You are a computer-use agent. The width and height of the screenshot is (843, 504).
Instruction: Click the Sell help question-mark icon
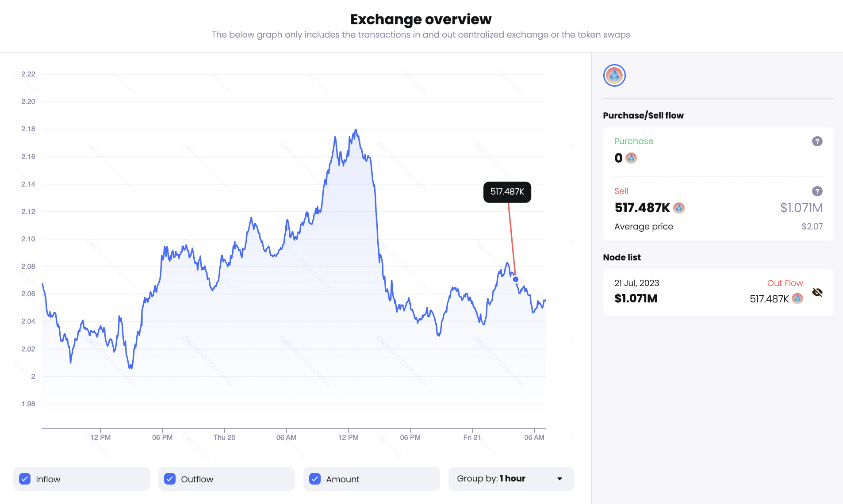[816, 191]
